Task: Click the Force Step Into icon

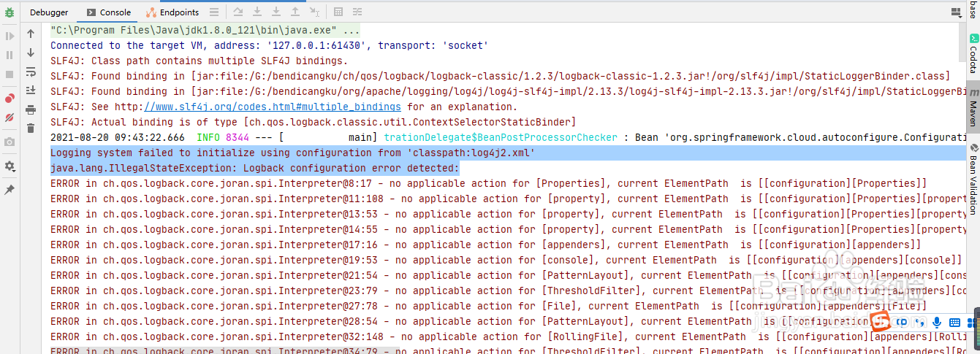Action: pyautogui.click(x=276, y=12)
